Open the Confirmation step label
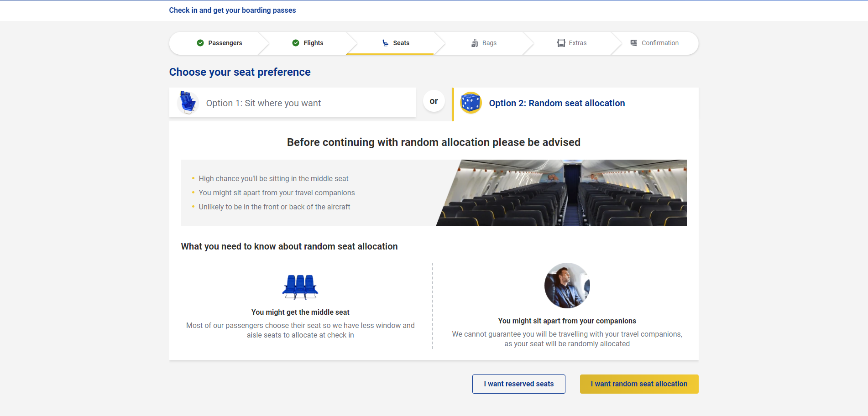This screenshot has height=416, width=868. coord(660,43)
